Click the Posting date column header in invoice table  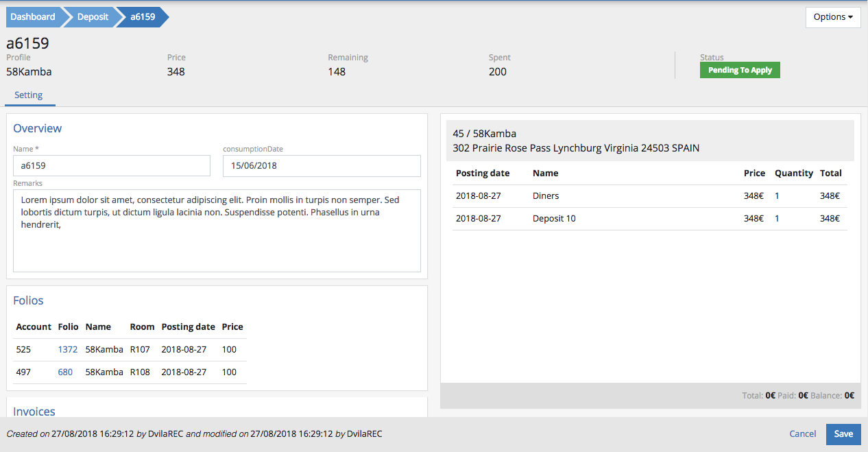[482, 174]
